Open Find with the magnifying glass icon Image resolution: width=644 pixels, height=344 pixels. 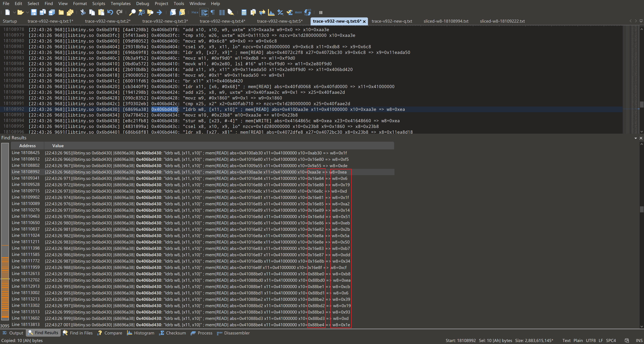(x=132, y=12)
